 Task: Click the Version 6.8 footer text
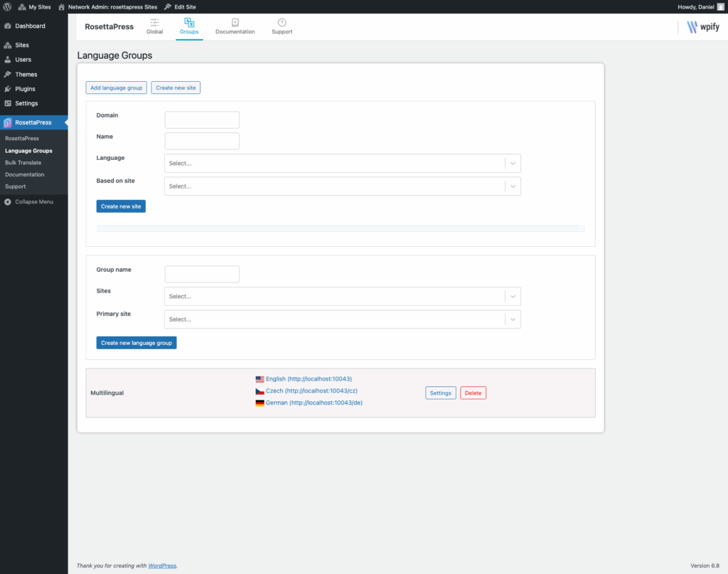pyautogui.click(x=705, y=565)
